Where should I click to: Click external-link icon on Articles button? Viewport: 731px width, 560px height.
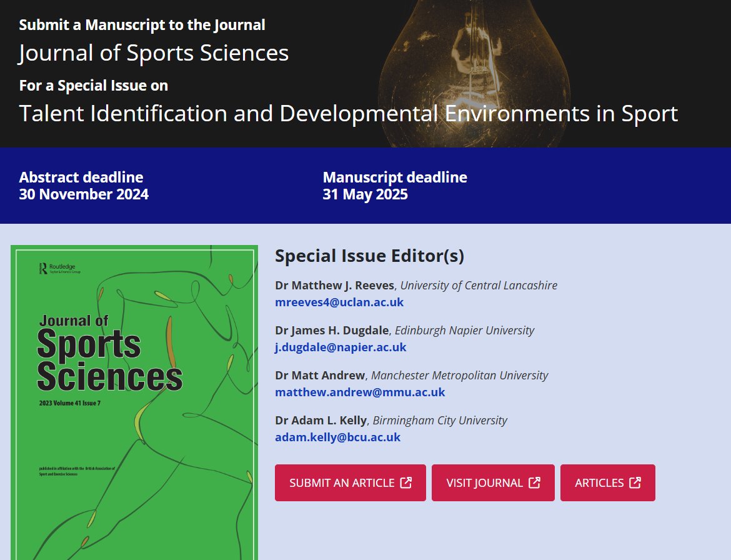(x=635, y=482)
